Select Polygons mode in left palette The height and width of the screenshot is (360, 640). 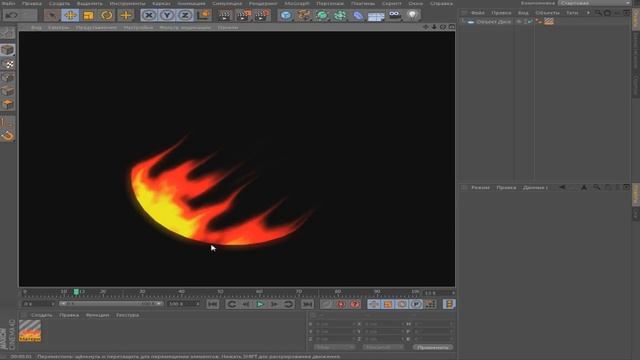(8, 104)
